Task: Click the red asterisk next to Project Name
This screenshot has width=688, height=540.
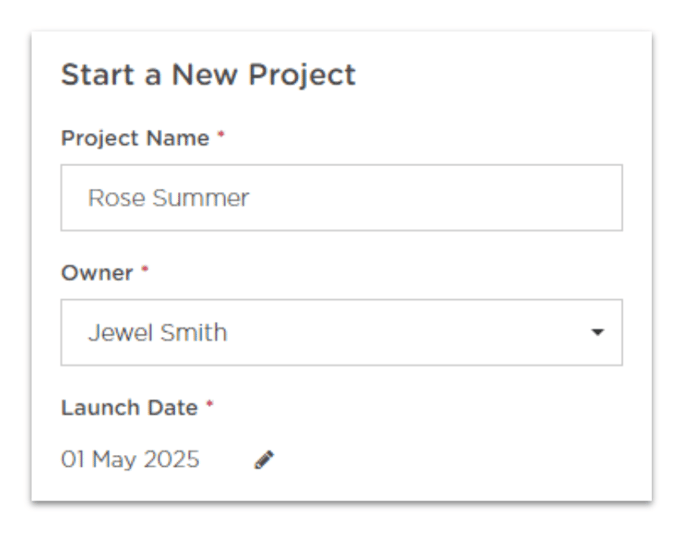Action: coord(221,134)
